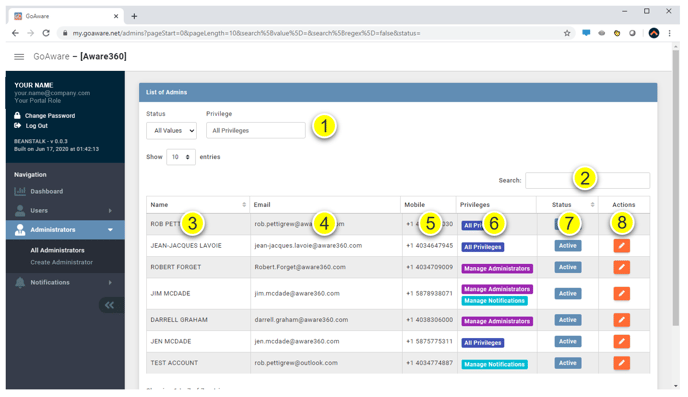Screen dimensions: 688x397
Task: Click Robert Forget's Manage Administrators badge
Action: 497,268
